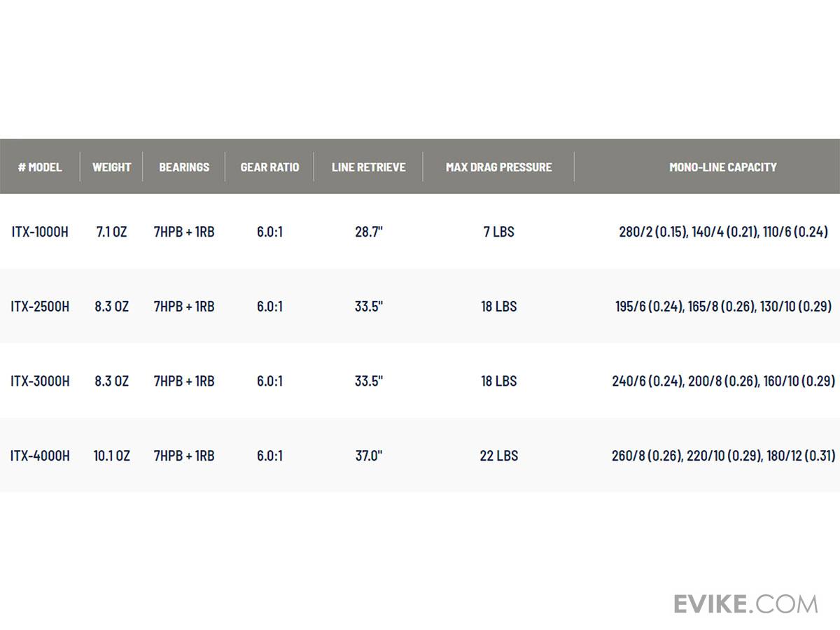Screen dimensions: 840x630
Task: Select the ITX-3000H model cell
Action: [40, 381]
